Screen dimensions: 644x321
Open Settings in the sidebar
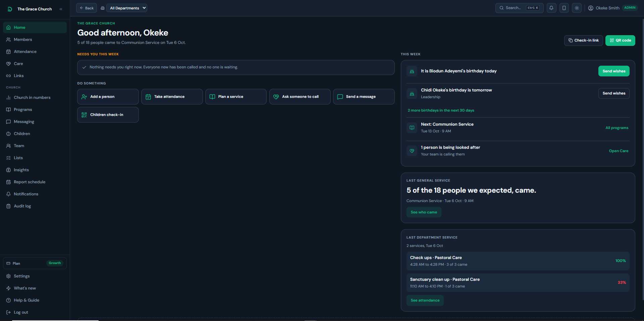(x=35, y=276)
